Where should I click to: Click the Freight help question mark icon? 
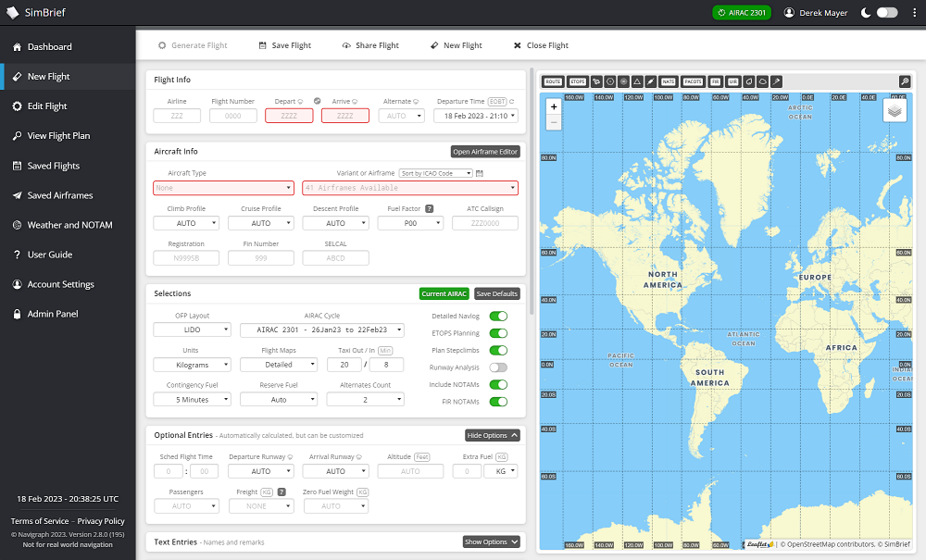coord(282,492)
